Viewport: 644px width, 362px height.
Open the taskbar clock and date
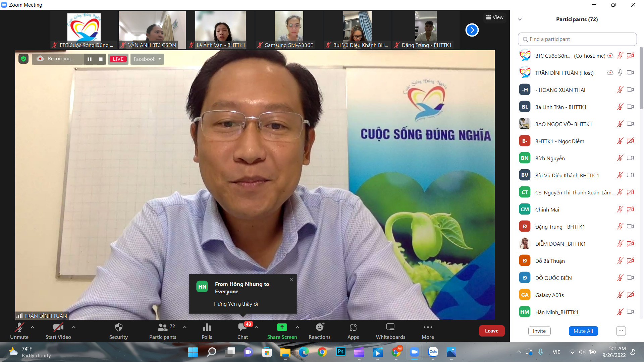(x=614, y=352)
